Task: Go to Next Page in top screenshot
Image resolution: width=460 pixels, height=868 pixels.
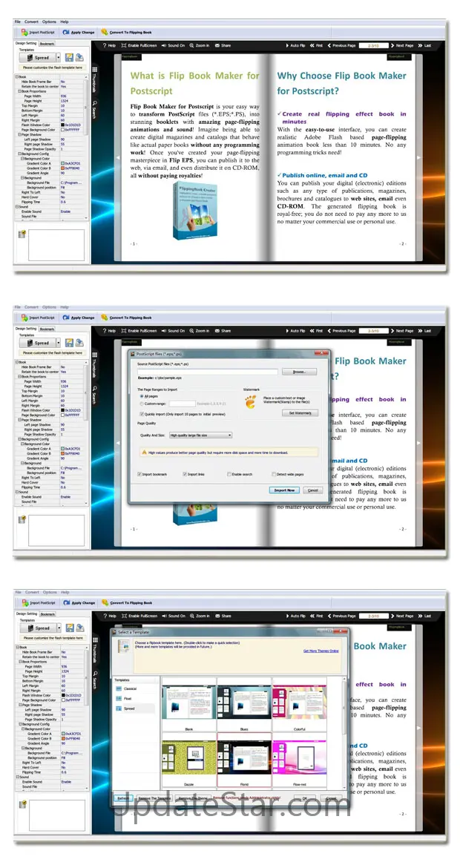Action: click(402, 45)
